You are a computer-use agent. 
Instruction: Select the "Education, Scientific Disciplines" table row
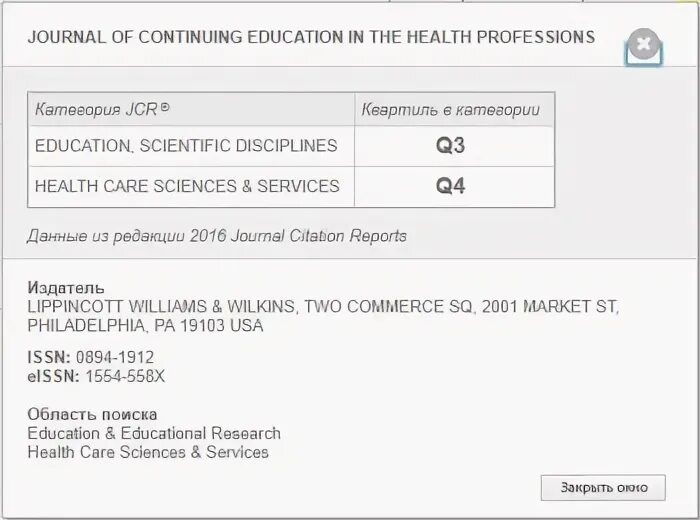tap(186, 146)
